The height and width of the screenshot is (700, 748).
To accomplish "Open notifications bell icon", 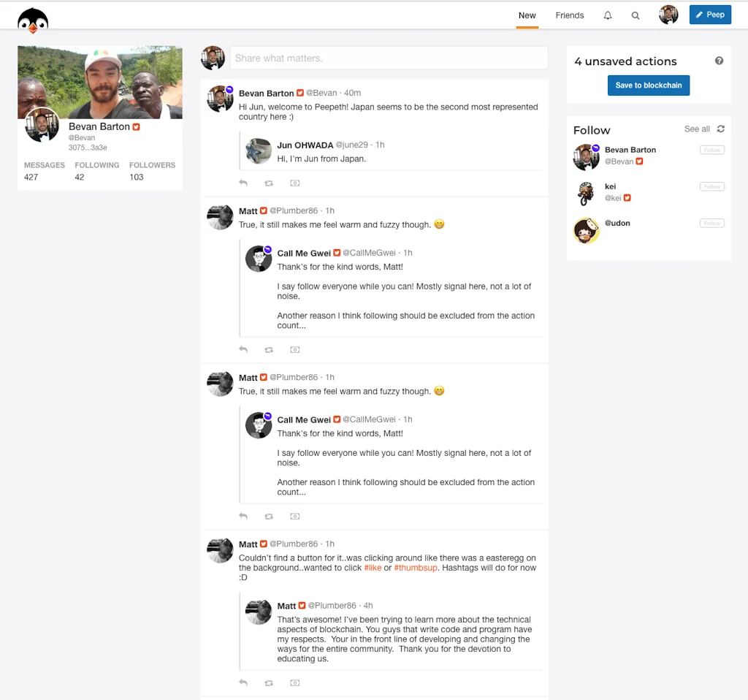I will tap(607, 15).
